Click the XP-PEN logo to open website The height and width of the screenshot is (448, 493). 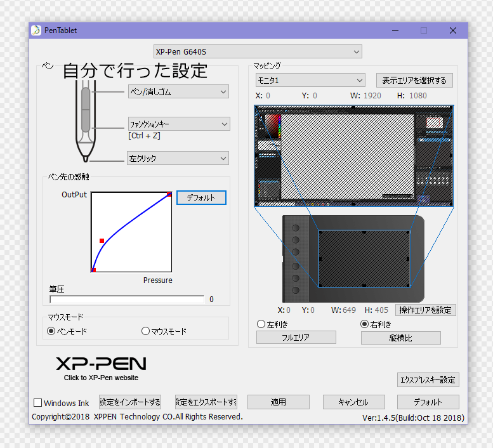(x=101, y=364)
